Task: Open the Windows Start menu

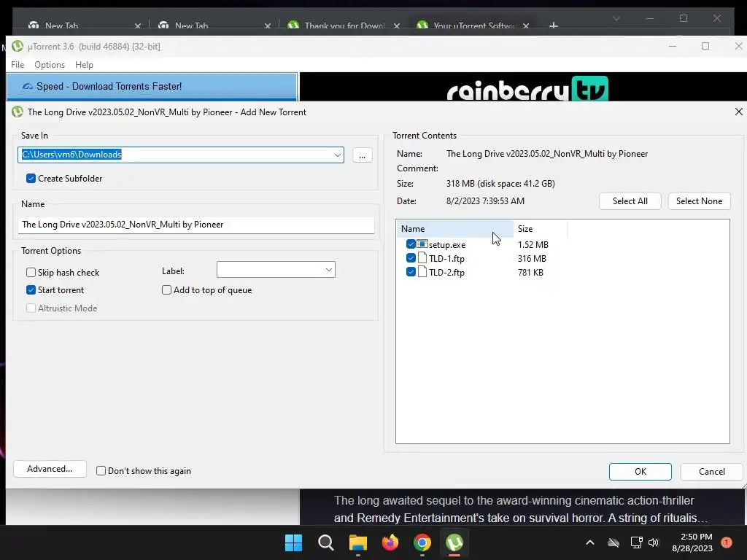Action: point(293,542)
